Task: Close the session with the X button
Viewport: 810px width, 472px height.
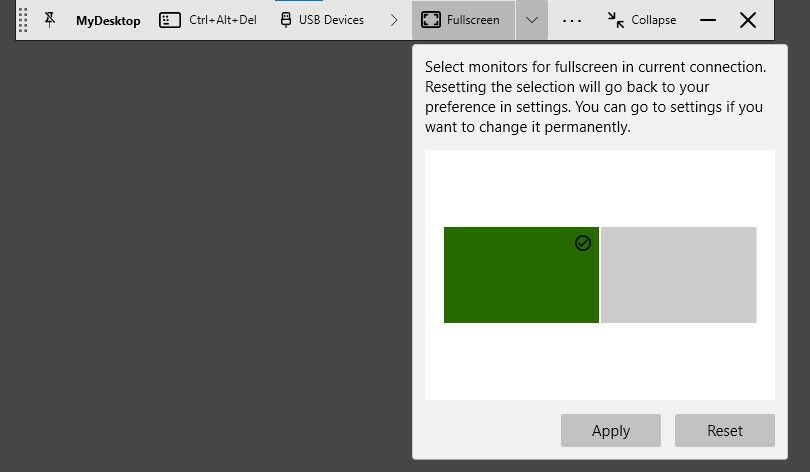Action: [x=747, y=20]
